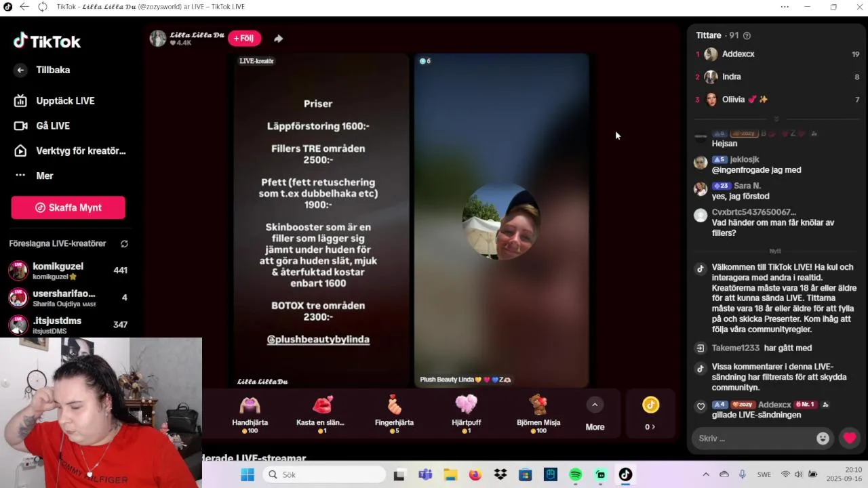This screenshot has width=868, height=488.
Task: Open the TikTok logo home link
Action: (x=47, y=41)
